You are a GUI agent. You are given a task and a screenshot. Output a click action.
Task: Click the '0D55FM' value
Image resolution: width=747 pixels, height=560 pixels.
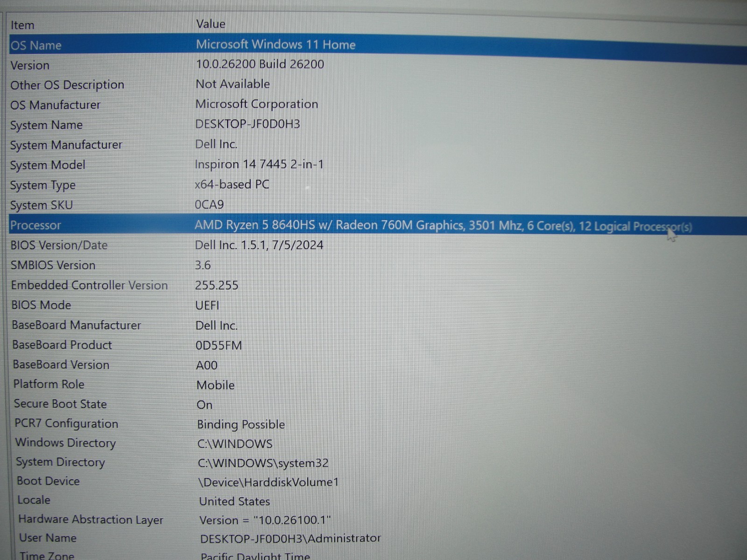pos(218,345)
